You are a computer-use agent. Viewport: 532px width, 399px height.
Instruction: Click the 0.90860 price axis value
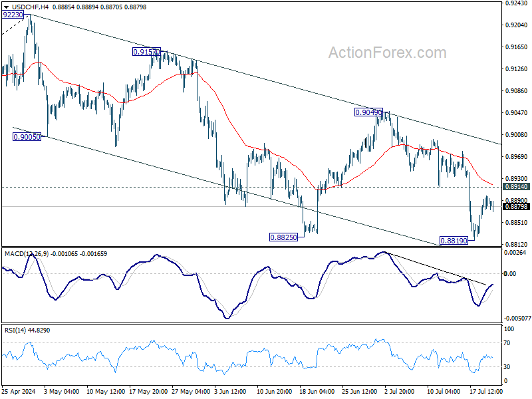(x=517, y=90)
